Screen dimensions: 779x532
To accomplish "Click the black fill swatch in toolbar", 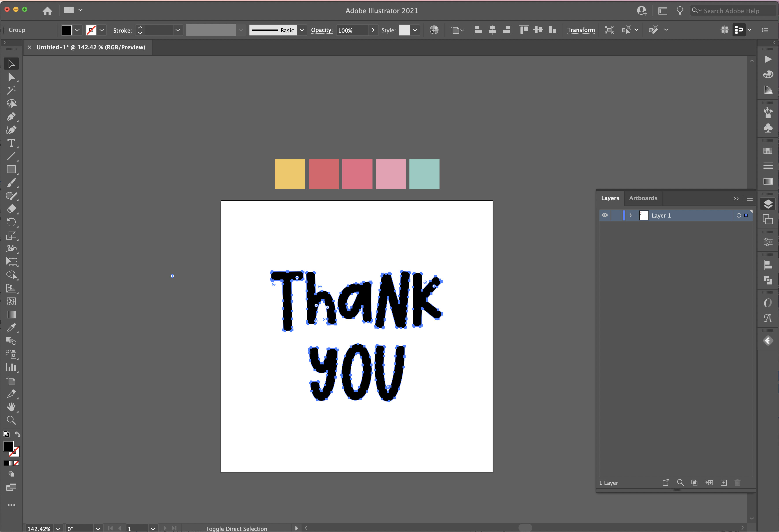I will 8,446.
